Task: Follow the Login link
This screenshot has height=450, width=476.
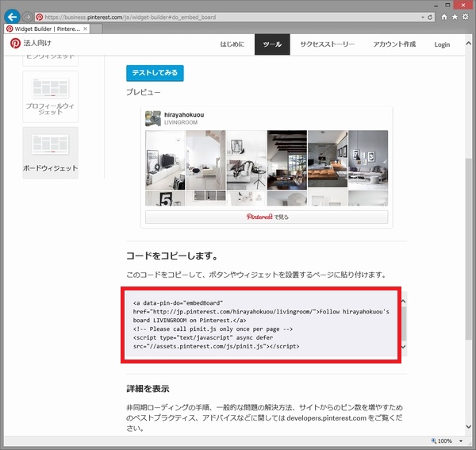Action: [442, 44]
